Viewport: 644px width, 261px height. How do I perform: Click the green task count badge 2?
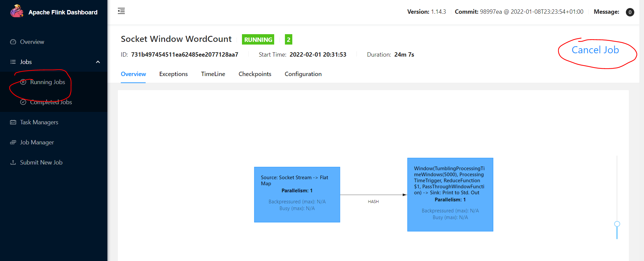click(289, 40)
